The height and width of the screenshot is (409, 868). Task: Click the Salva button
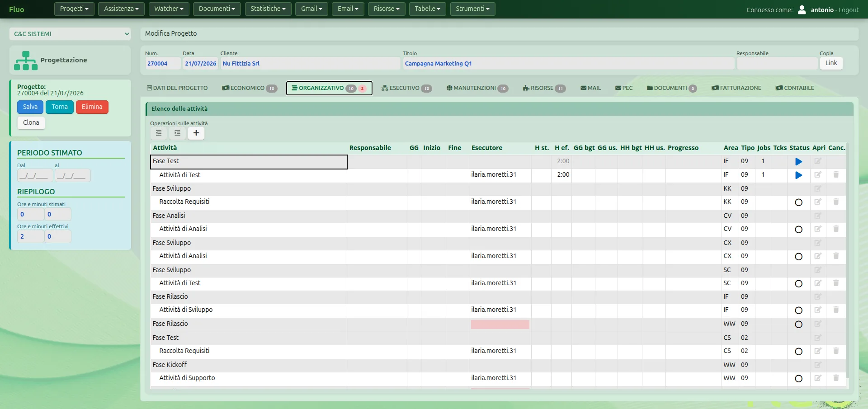click(30, 107)
